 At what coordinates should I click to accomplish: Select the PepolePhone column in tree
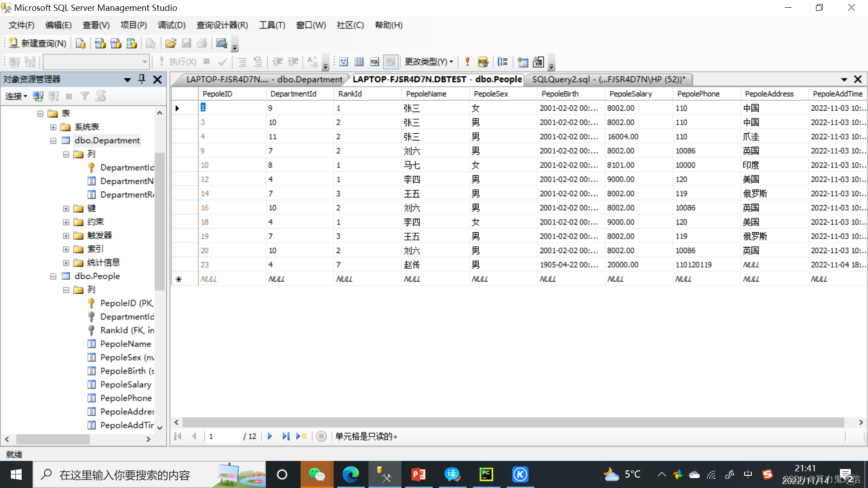click(126, 398)
